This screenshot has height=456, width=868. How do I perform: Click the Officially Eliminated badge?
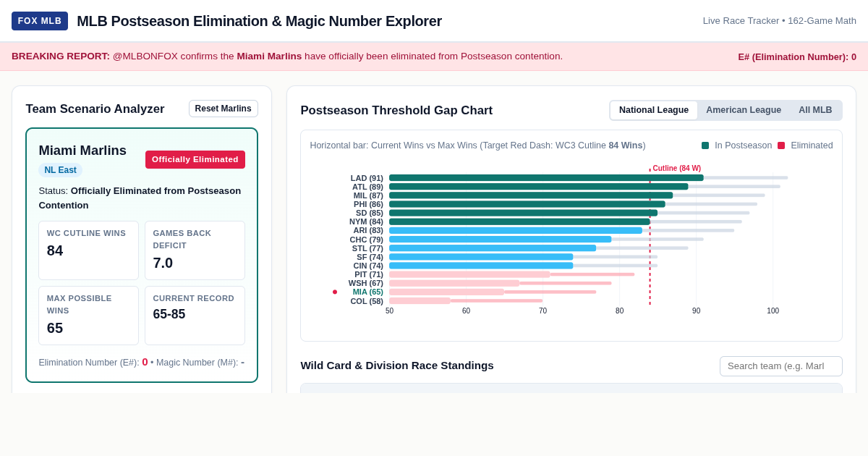[195, 159]
